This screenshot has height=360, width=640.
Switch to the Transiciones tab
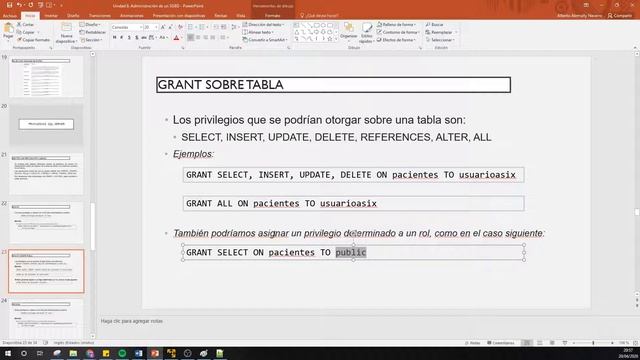(x=100, y=16)
